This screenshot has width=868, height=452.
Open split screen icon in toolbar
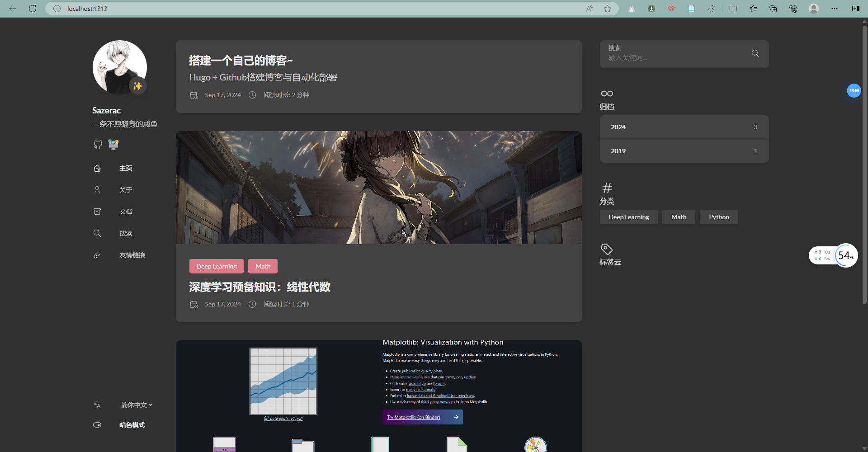733,9
